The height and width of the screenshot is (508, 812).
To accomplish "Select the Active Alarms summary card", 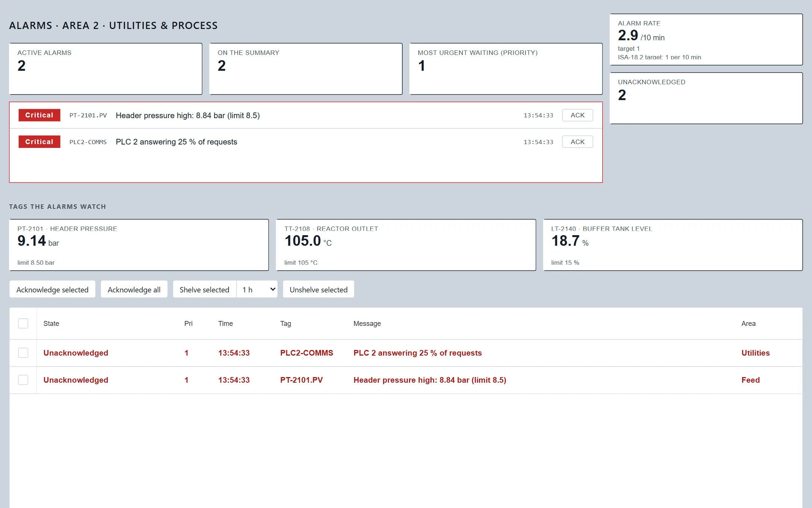I will (x=106, y=69).
